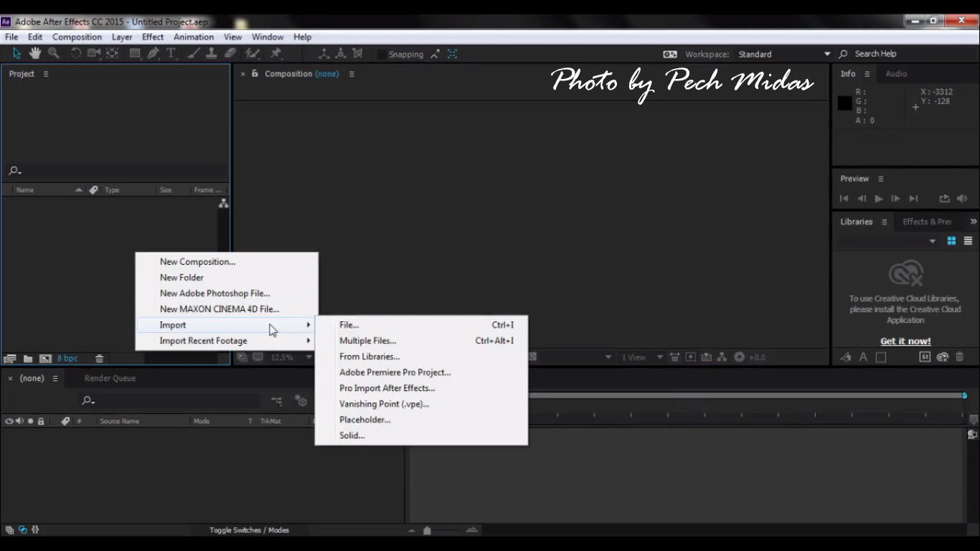Switch Libraries to list view

click(x=968, y=241)
